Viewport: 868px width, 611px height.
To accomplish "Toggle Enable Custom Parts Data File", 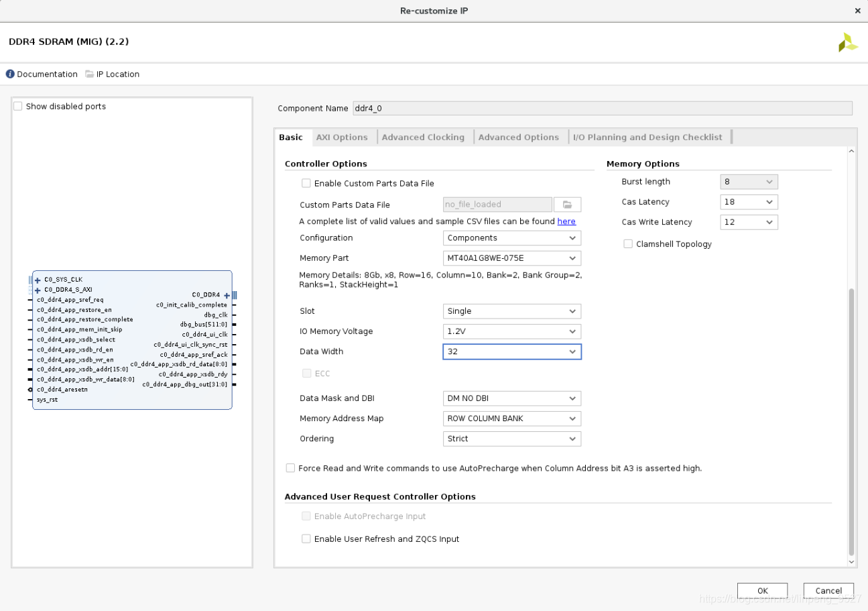I will tap(306, 183).
